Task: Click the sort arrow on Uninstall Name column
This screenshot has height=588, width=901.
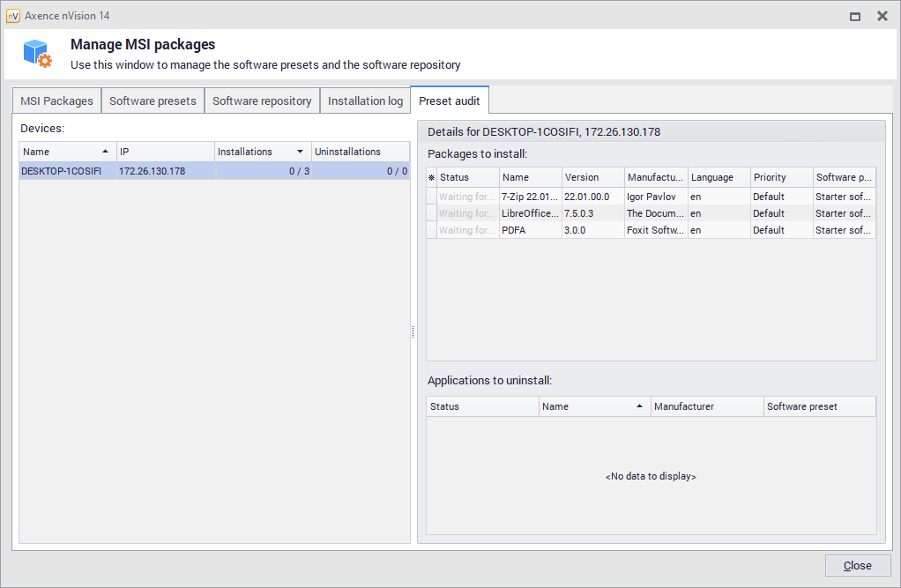Action: pyautogui.click(x=639, y=406)
